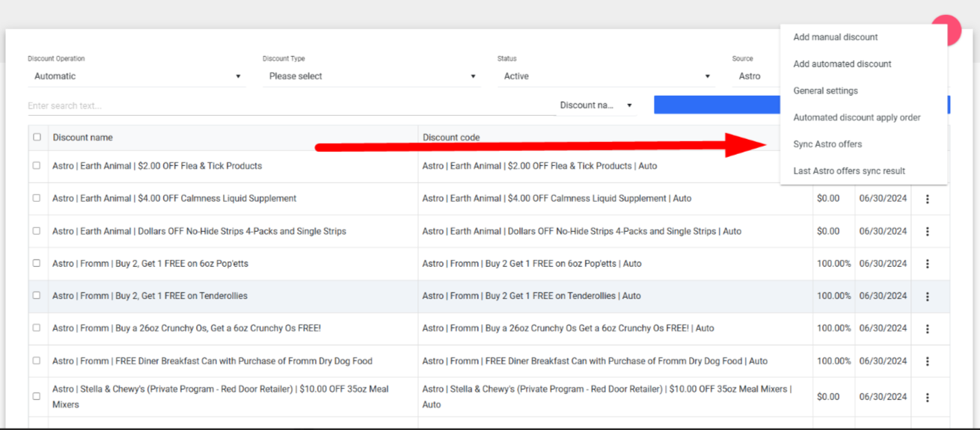This screenshot has width=980, height=430.
Task: Toggle the select-all checkbox in table header
Action: pyautogui.click(x=37, y=137)
